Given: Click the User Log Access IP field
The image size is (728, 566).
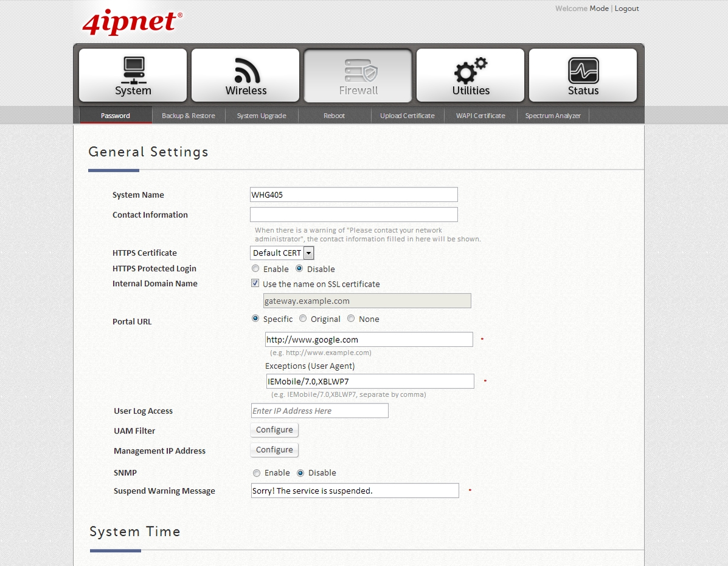Looking at the screenshot, I should pyautogui.click(x=319, y=411).
